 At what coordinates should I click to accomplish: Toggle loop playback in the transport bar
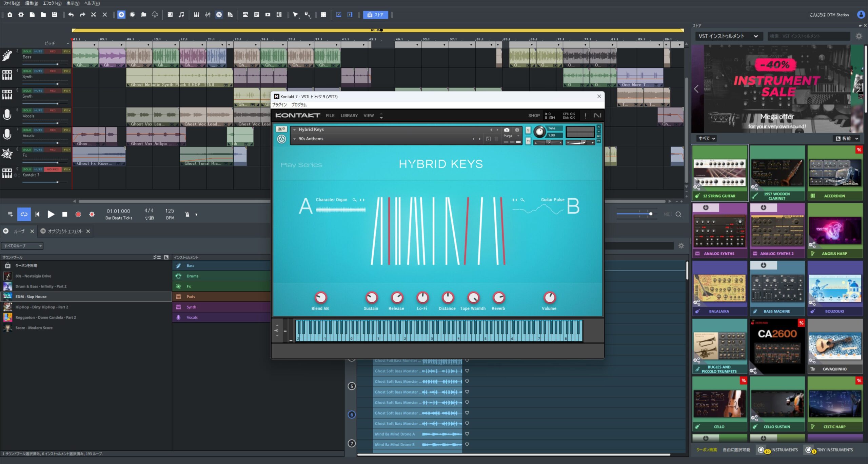pyautogui.click(x=24, y=214)
